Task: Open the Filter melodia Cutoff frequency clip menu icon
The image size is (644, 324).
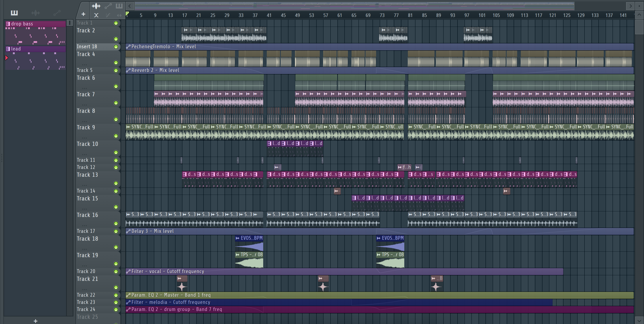Action: (128, 302)
